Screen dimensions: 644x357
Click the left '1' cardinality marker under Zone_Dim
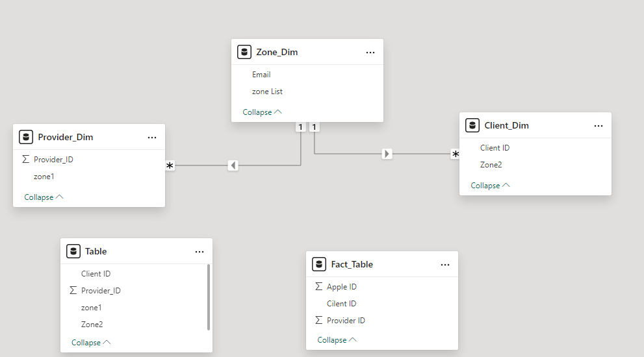[301, 127]
